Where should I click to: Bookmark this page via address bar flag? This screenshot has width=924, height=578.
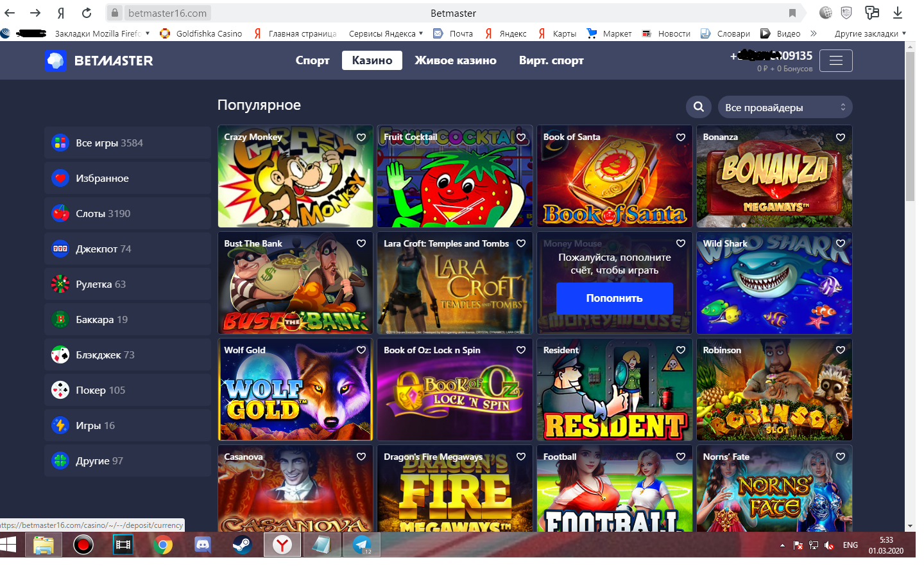(x=792, y=13)
